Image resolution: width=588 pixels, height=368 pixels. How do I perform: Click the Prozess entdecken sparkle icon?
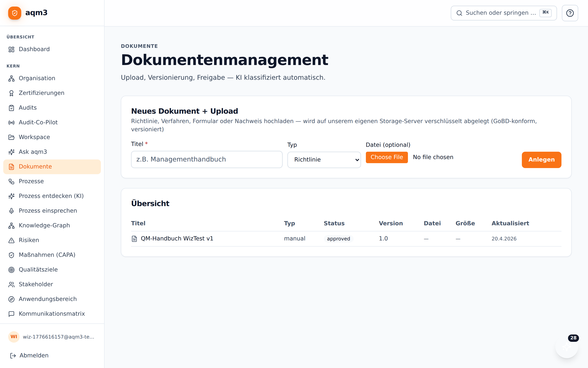[x=11, y=196]
